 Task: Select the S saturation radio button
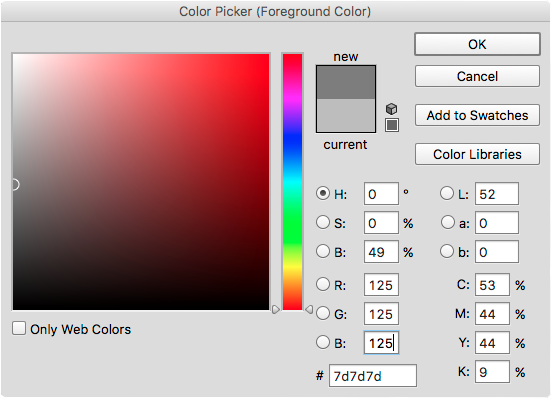(x=323, y=223)
